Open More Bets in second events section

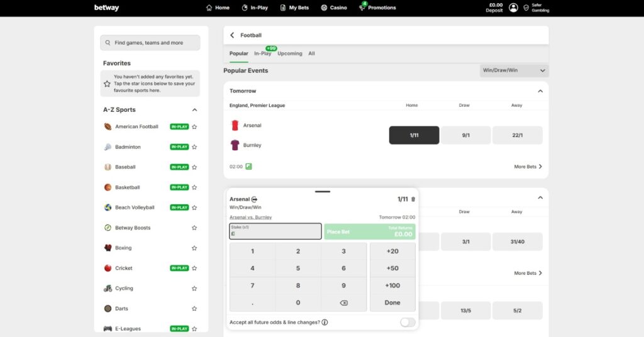[x=528, y=273]
